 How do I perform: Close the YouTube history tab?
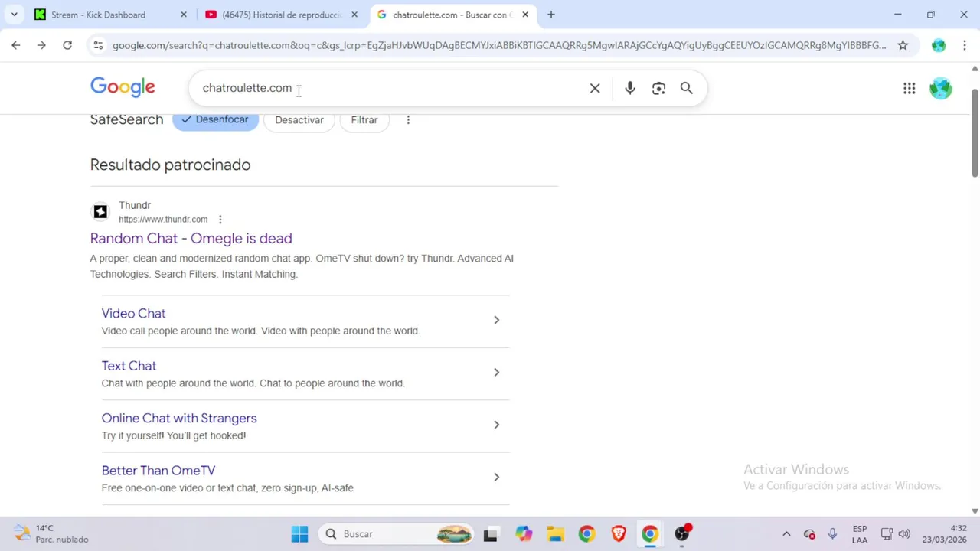click(x=354, y=15)
